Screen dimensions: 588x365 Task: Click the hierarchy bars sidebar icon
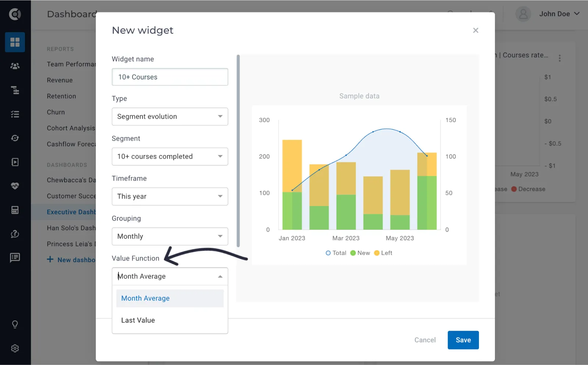point(15,90)
